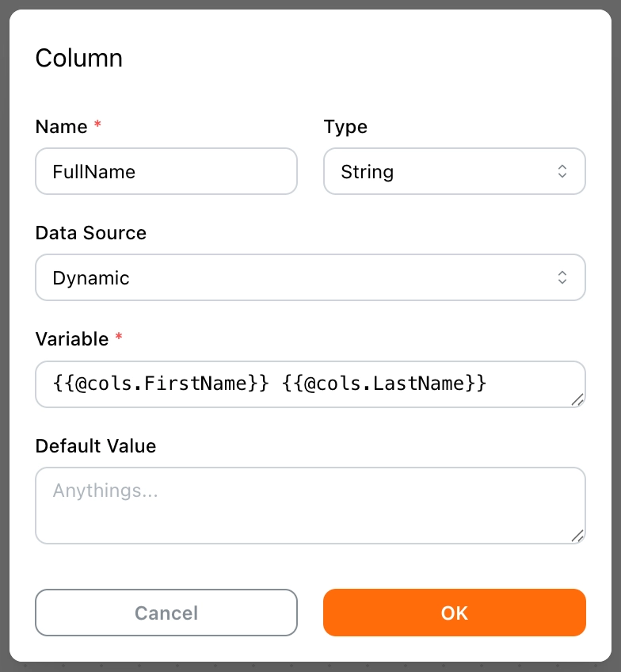Cancel the Column dialog
621x672 pixels.
pos(166,613)
